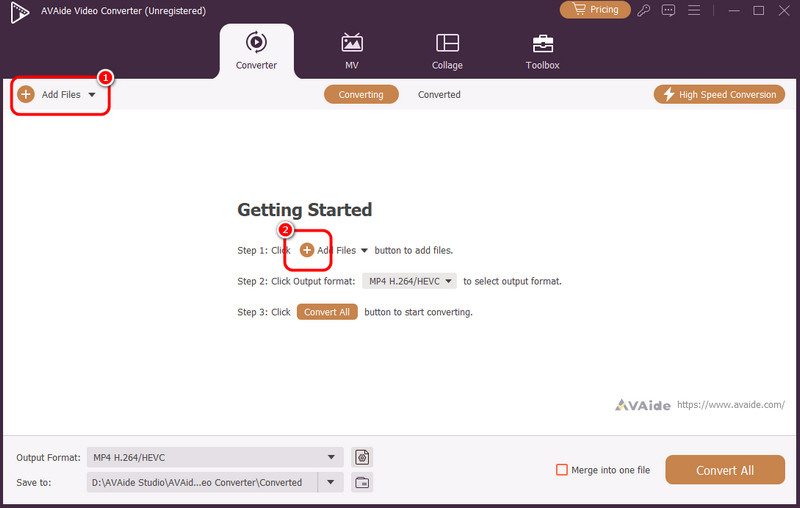Click the plus icon in Step 1
This screenshot has width=800, height=508.
(307, 250)
